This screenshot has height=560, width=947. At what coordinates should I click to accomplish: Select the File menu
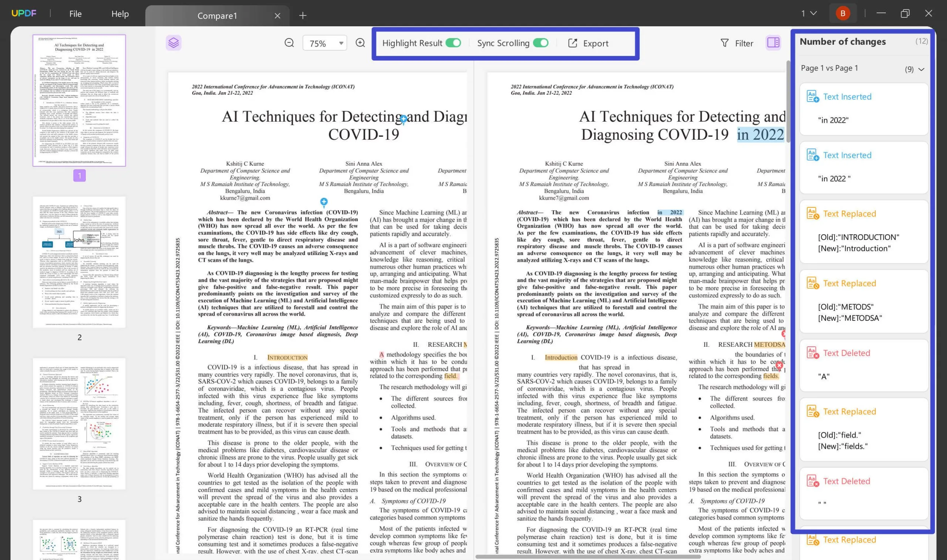click(75, 13)
